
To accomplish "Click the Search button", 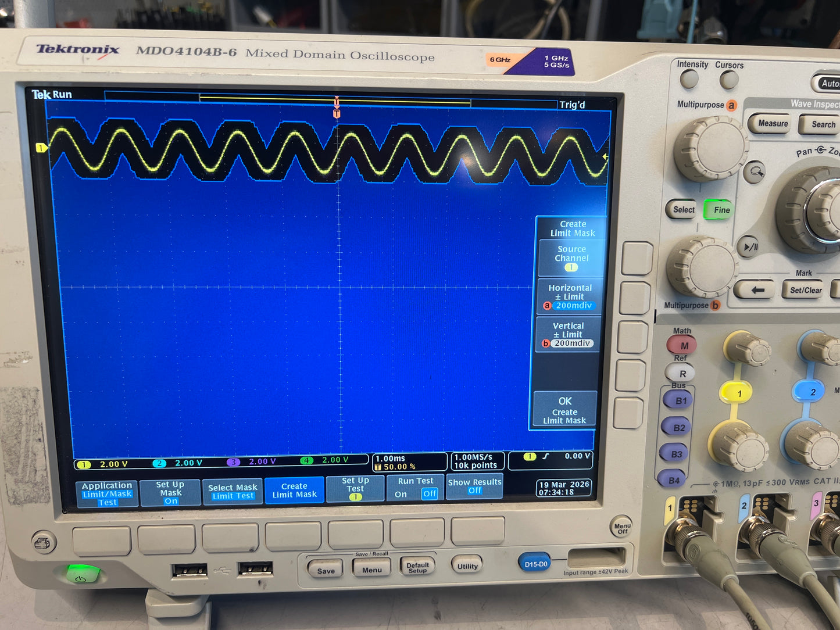I will tap(821, 124).
